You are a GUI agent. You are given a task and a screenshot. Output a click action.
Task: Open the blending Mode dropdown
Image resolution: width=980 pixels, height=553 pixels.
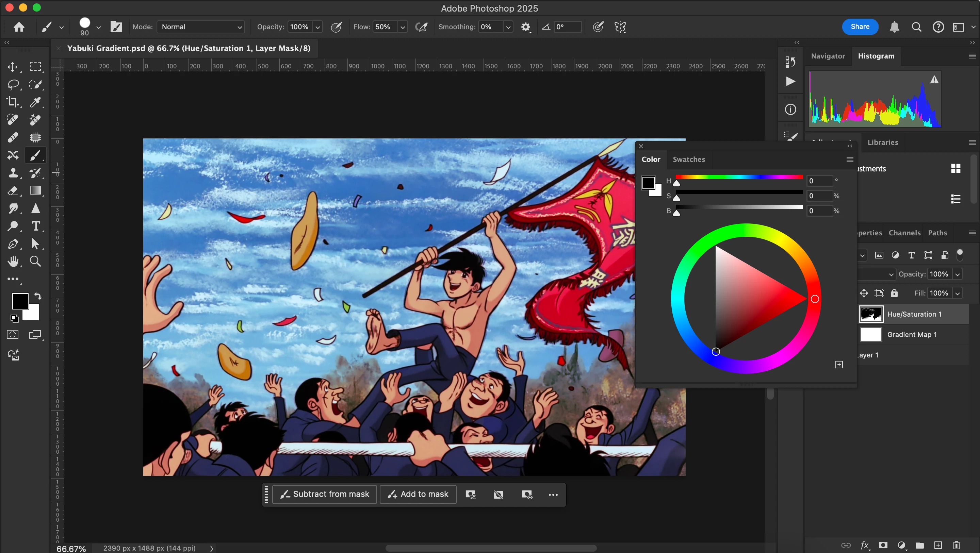[x=201, y=27]
